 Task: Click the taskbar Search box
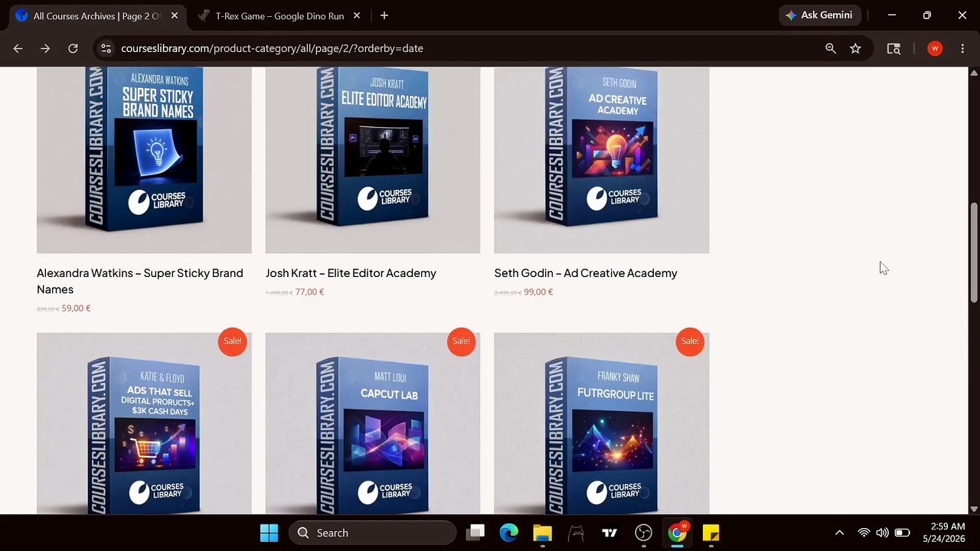[x=372, y=533]
